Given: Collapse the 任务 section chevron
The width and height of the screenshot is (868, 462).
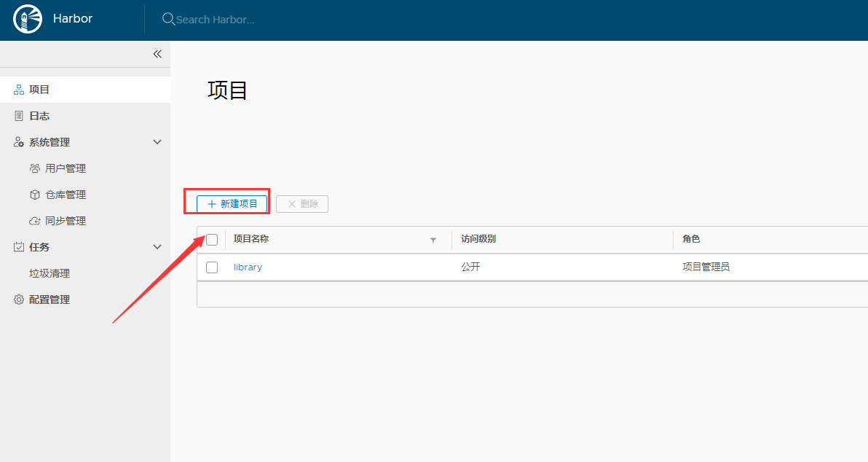Looking at the screenshot, I should click(x=157, y=247).
